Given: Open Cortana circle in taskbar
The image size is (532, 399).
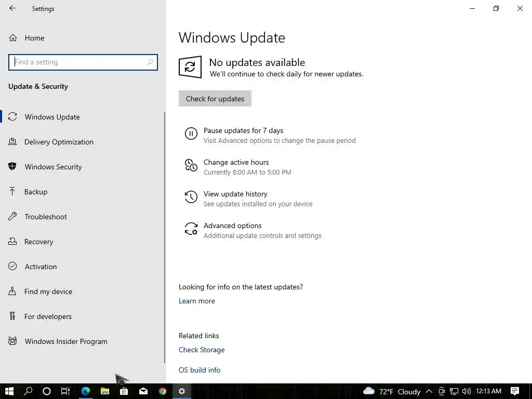Looking at the screenshot, I should pos(47,391).
